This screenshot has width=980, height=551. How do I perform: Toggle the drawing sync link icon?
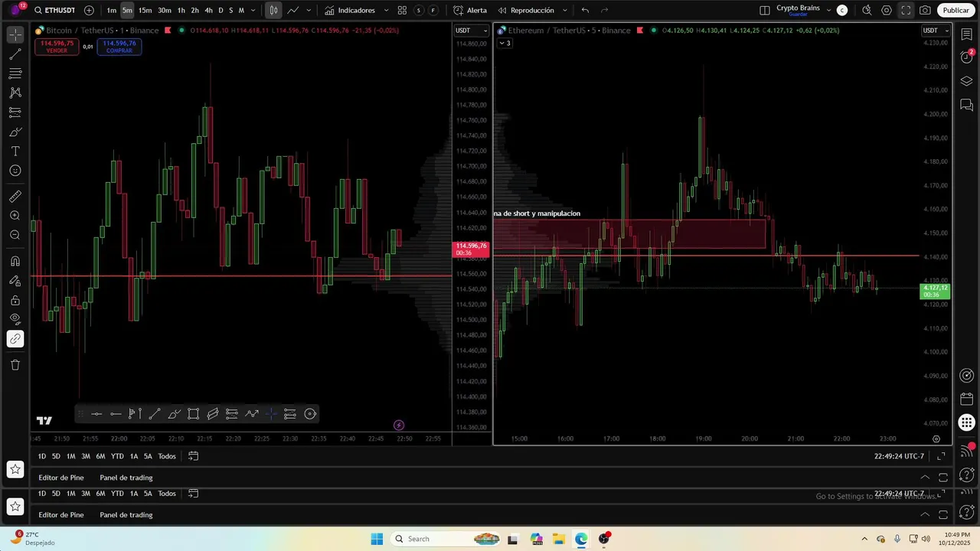pyautogui.click(x=15, y=339)
